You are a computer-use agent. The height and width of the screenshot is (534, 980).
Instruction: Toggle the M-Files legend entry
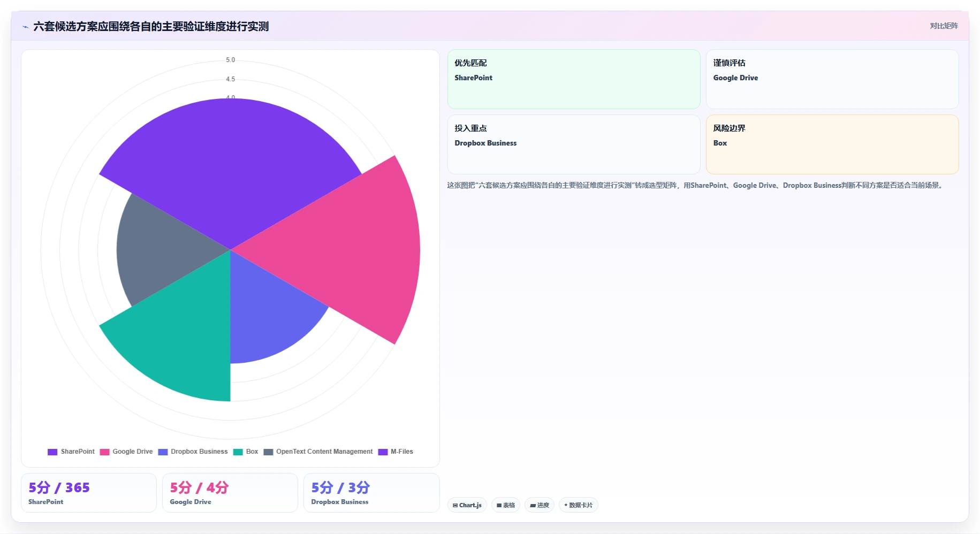[396, 452]
